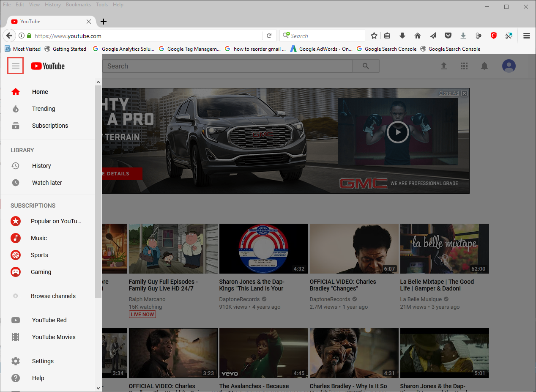
Task: Open Trending from the sidebar
Action: [x=44, y=109]
